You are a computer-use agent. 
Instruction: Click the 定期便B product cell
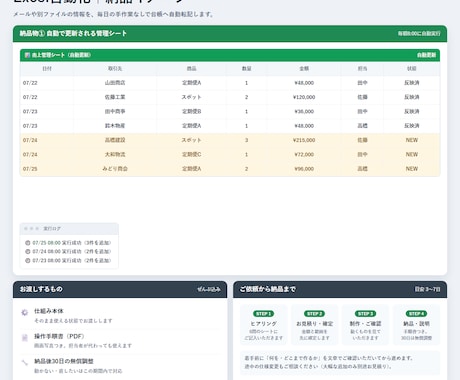[x=191, y=111]
